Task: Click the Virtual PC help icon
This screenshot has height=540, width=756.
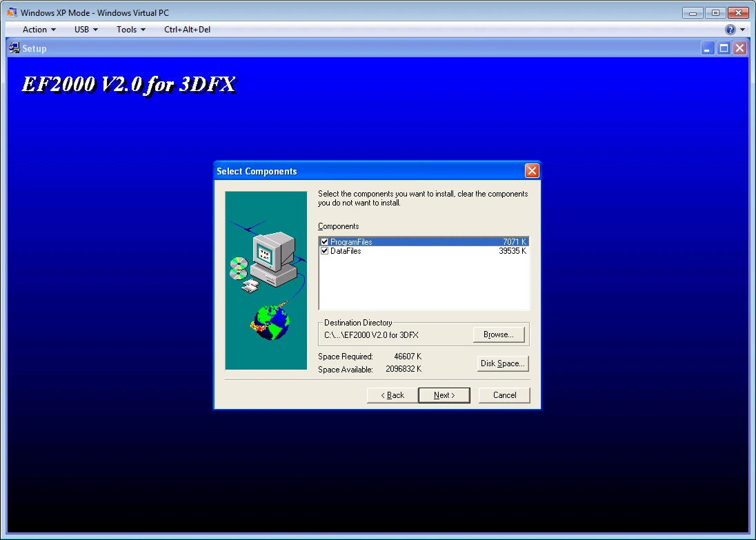Action: [730, 30]
